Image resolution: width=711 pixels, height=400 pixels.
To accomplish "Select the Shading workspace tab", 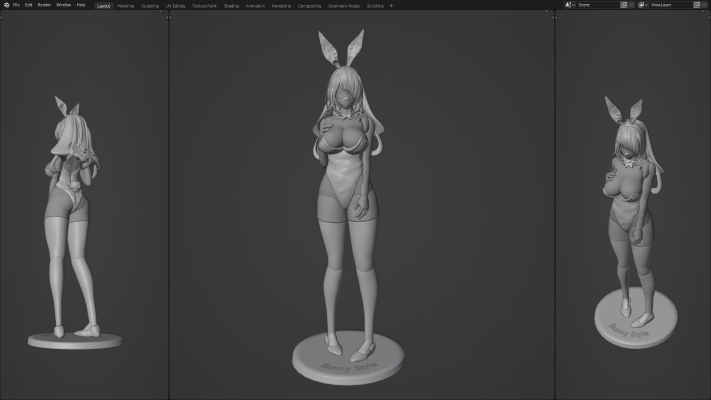I will (x=231, y=5).
